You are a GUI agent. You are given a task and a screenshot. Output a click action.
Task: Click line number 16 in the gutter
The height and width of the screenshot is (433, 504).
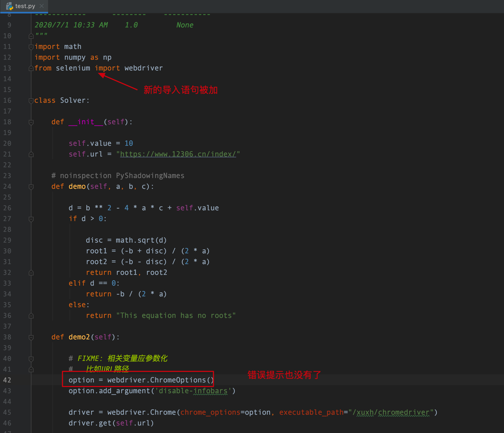(x=7, y=100)
